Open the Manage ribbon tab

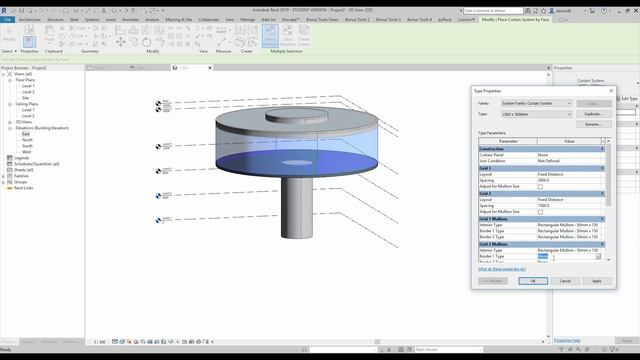(x=247, y=20)
